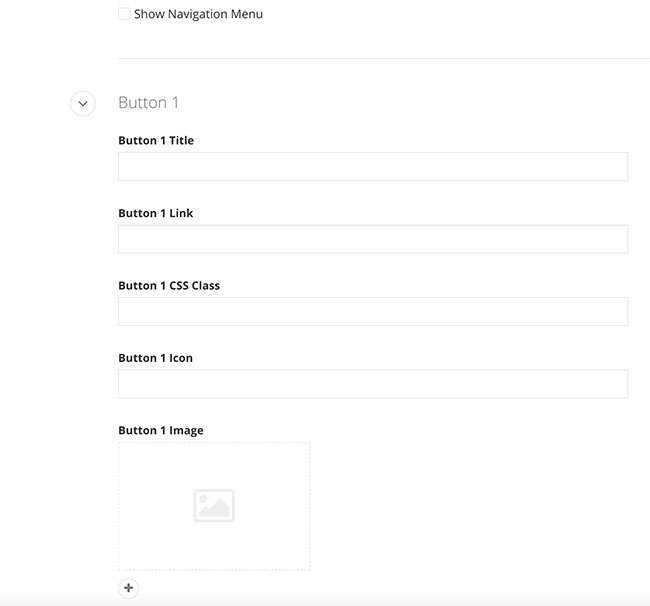Click the Button 1 Title field label

tap(156, 141)
